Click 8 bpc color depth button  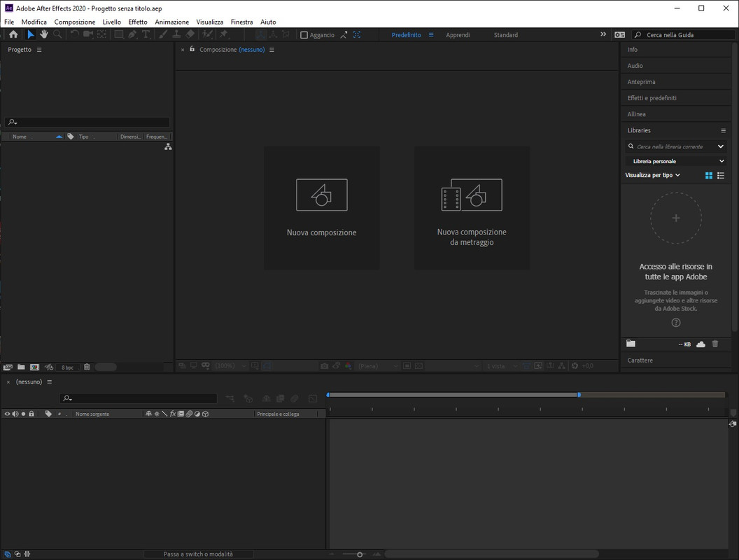click(x=67, y=367)
